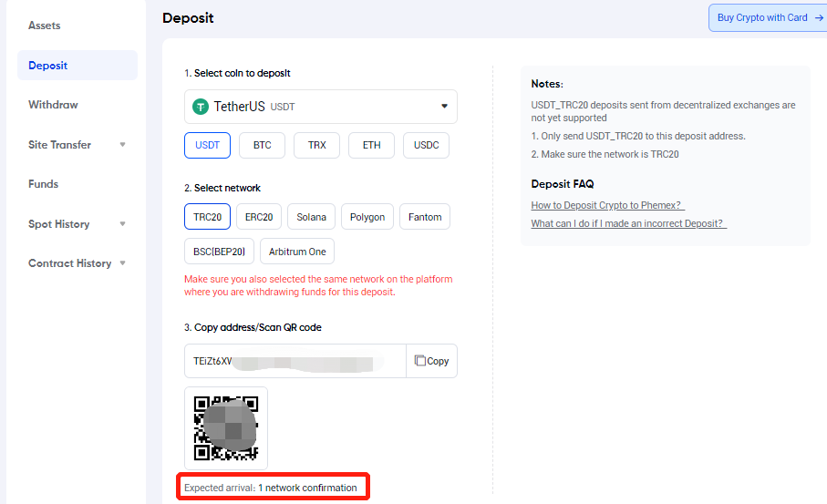The image size is (827, 504).
Task: Choose the TRX quick coin button
Action: point(317,145)
